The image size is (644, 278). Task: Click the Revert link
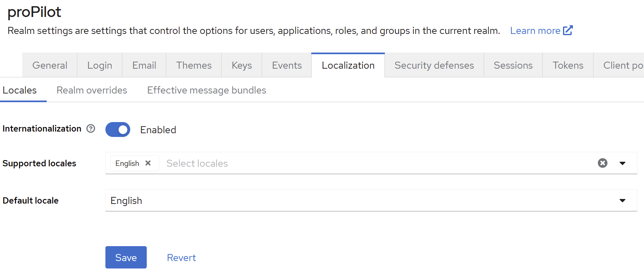click(x=181, y=258)
